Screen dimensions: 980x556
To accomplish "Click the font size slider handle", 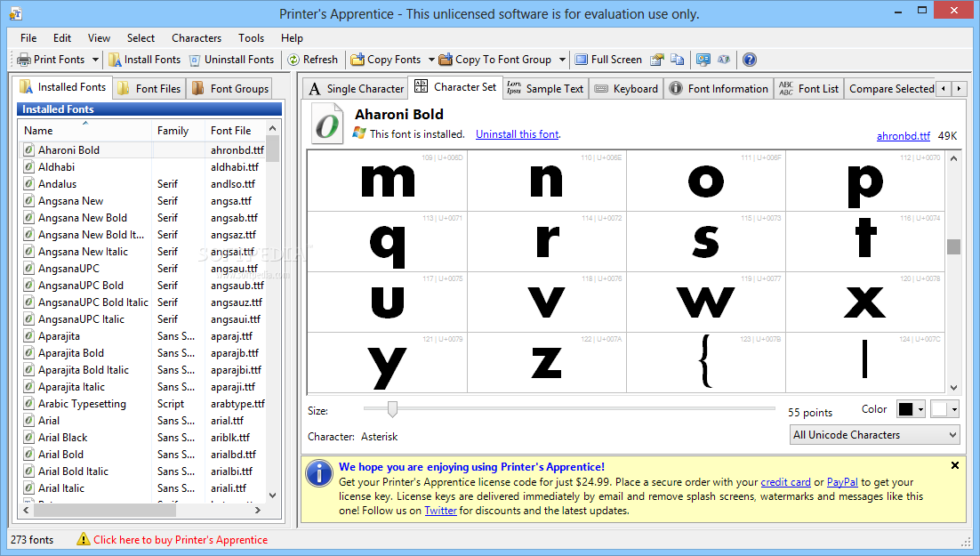I will (x=392, y=409).
